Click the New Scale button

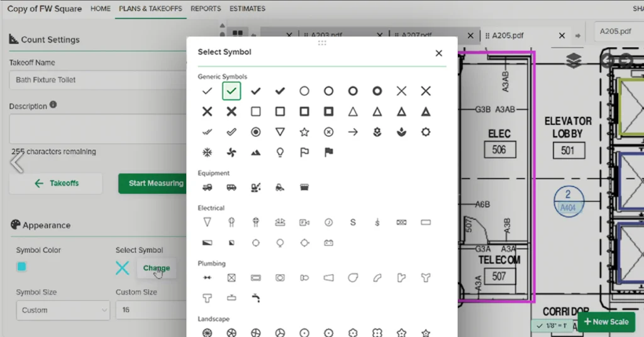[x=606, y=322]
